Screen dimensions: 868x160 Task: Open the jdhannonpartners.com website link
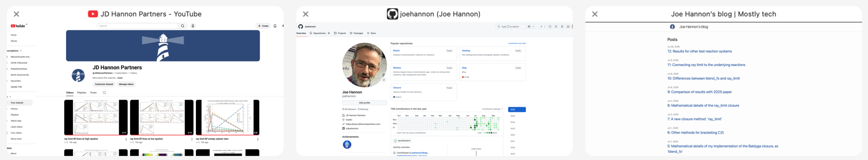coord(363,124)
